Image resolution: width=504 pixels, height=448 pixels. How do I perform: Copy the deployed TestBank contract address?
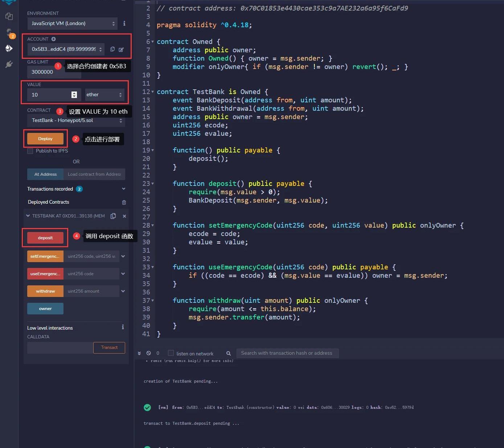113,216
